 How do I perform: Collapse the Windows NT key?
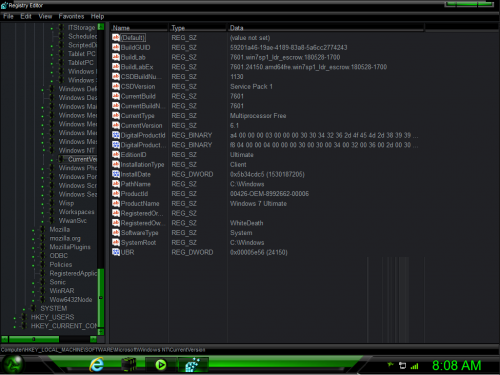[x=44, y=151]
